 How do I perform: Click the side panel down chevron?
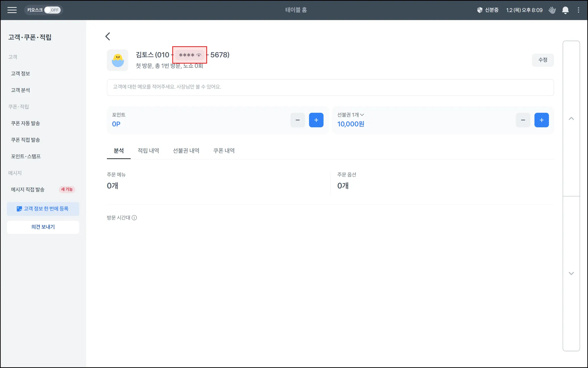[571, 273]
